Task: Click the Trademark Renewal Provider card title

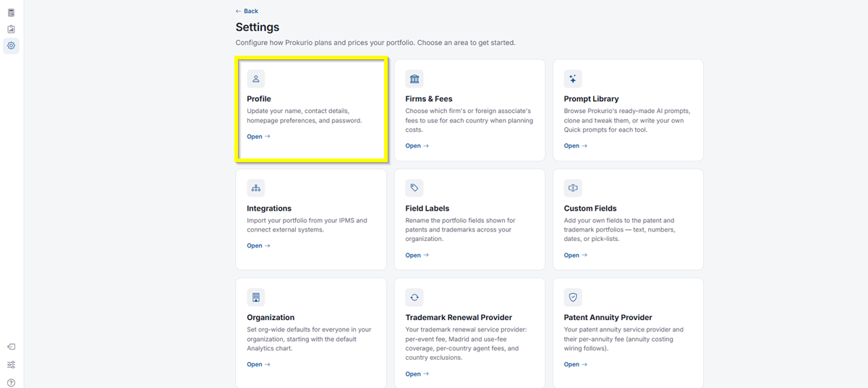Action: click(459, 317)
